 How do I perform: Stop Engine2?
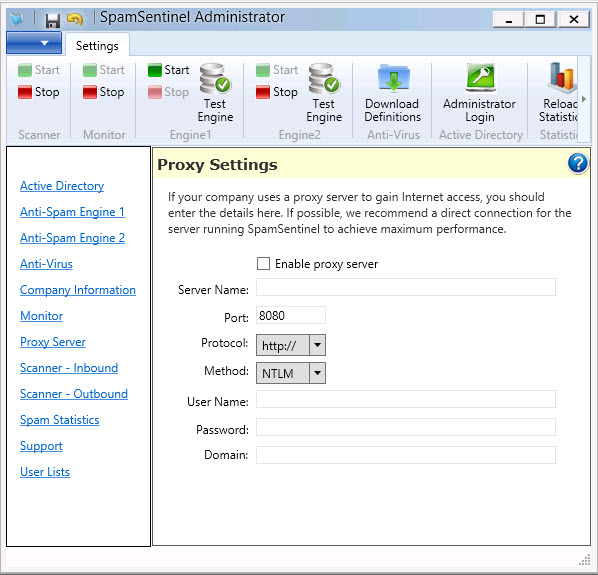click(x=277, y=92)
